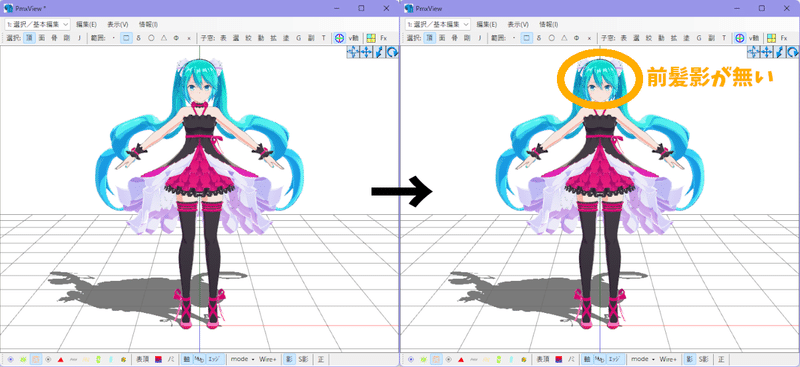Open 表示(V) menu in right window
800x367 pixels.
pos(518,24)
